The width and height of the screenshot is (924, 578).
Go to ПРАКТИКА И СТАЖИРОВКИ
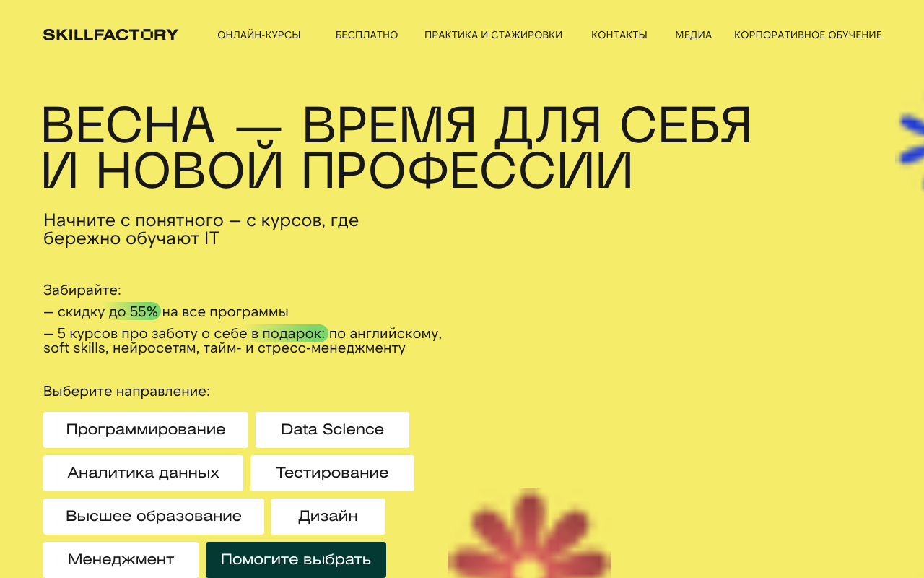pos(494,34)
